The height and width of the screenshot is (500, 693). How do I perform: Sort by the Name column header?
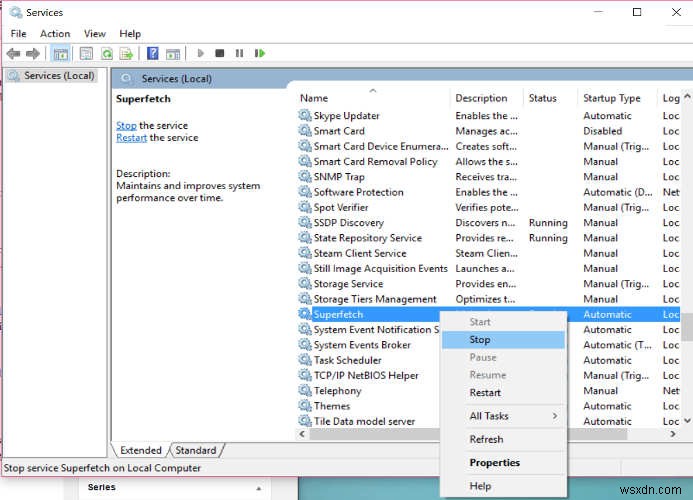(x=373, y=98)
